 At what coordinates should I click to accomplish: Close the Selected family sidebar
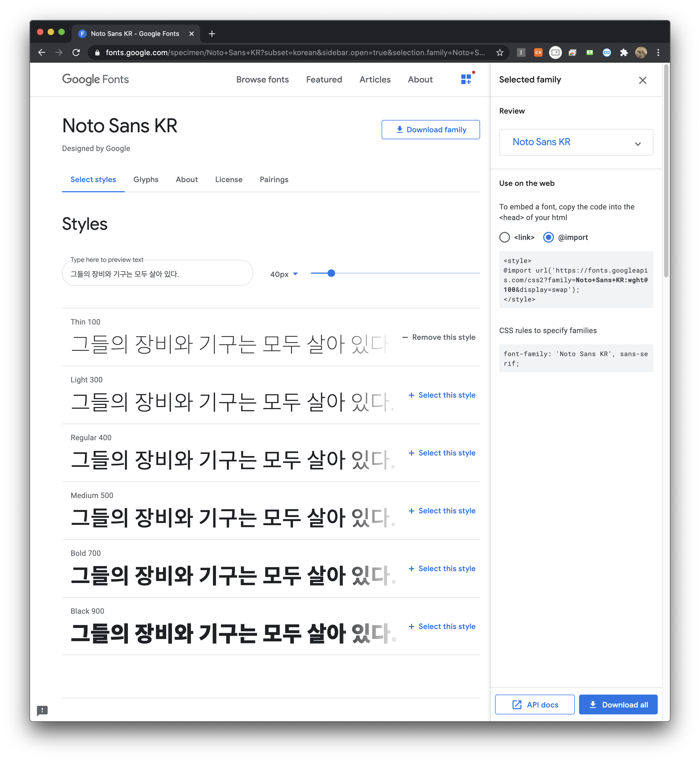pos(642,80)
